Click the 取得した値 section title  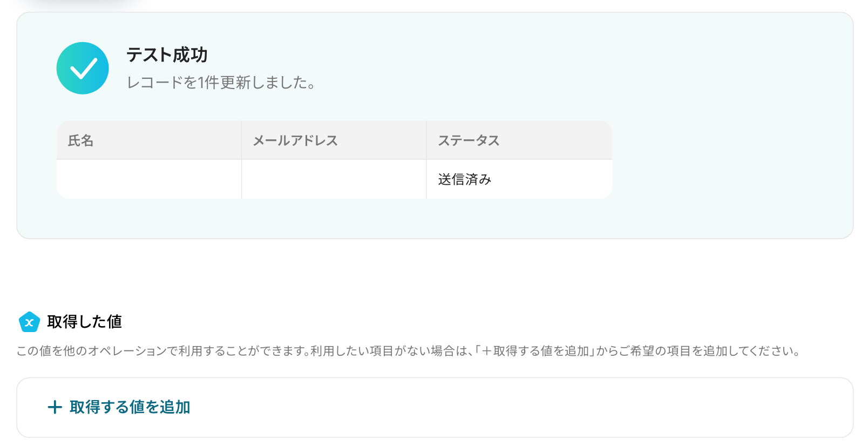coord(84,322)
